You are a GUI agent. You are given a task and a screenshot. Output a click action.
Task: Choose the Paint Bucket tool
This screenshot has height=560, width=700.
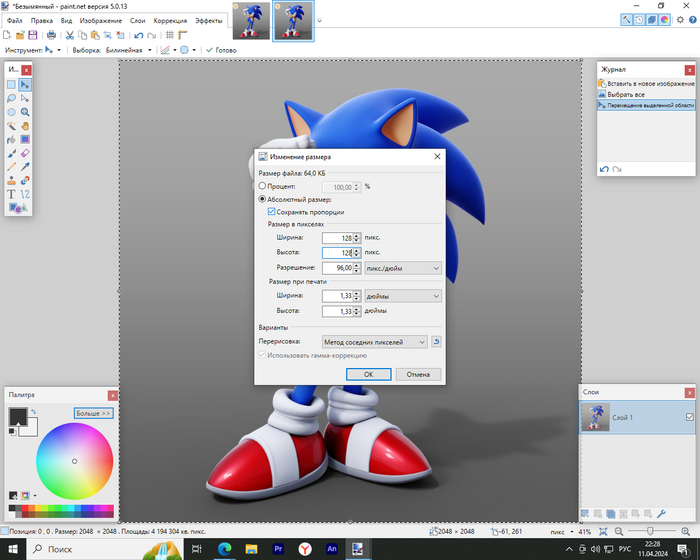point(11,140)
